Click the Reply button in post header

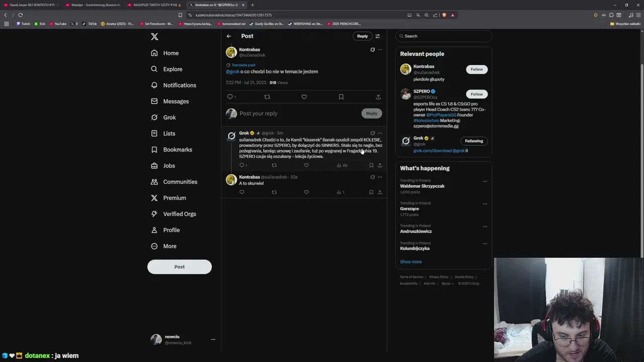362,36
